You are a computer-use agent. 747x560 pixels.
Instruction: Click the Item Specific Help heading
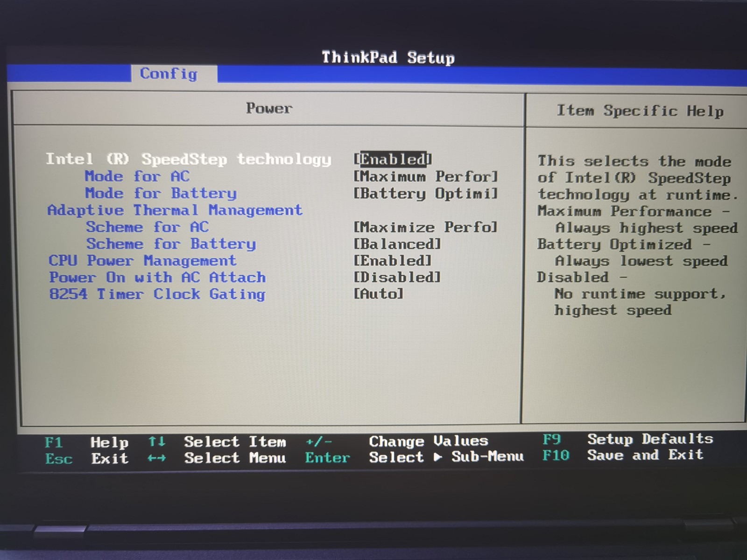[x=640, y=111]
